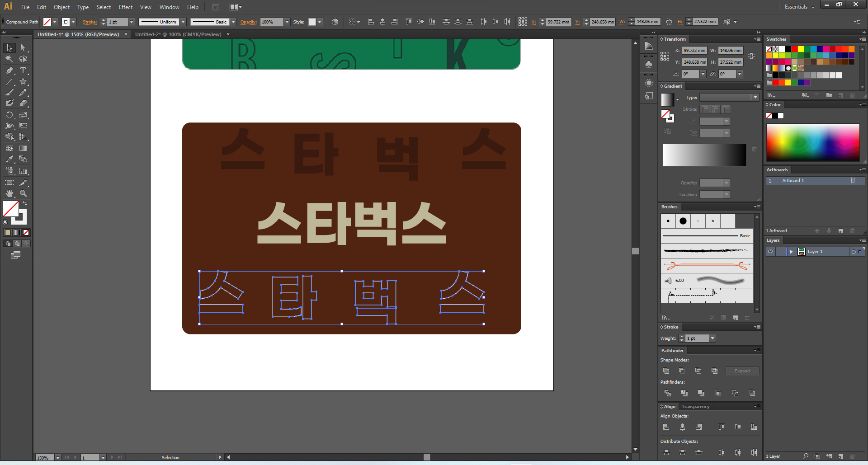Screen dimensions: 868x465
Task: Select the Artboard tool
Action: [9, 183]
